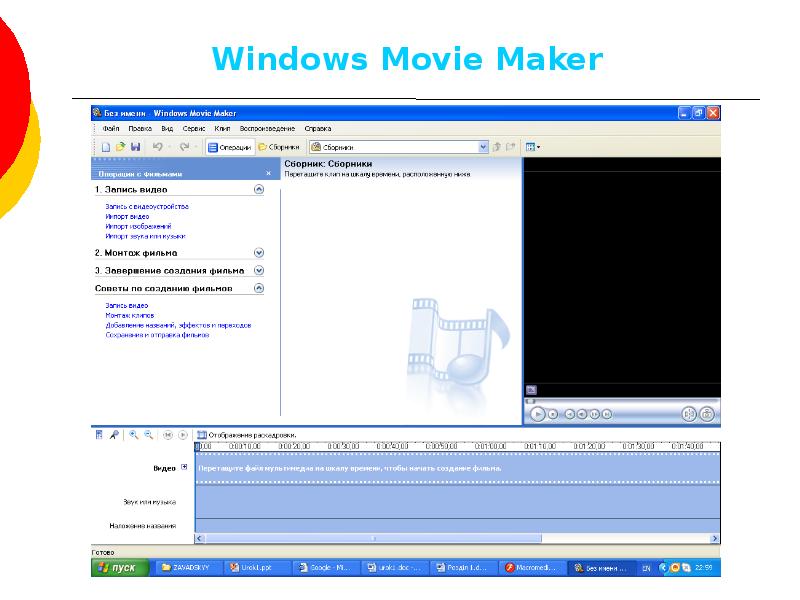Take a picture using the preview camera button

pyautogui.click(x=707, y=413)
